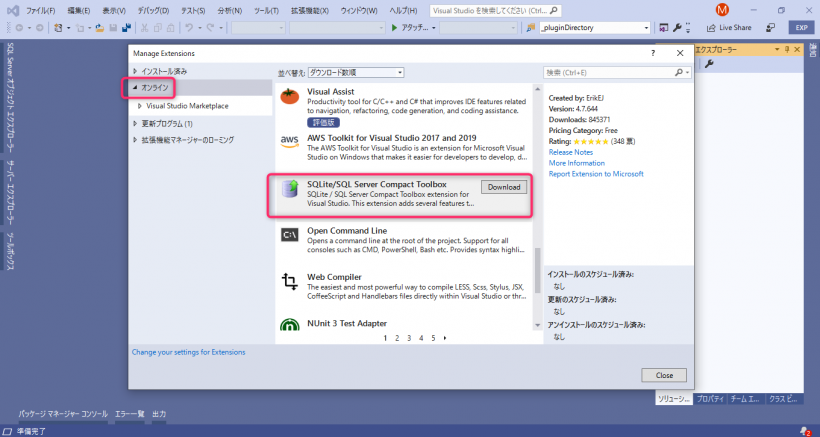Expand the 更新プログラム (1) category
The height and width of the screenshot is (437, 820).
[135, 124]
